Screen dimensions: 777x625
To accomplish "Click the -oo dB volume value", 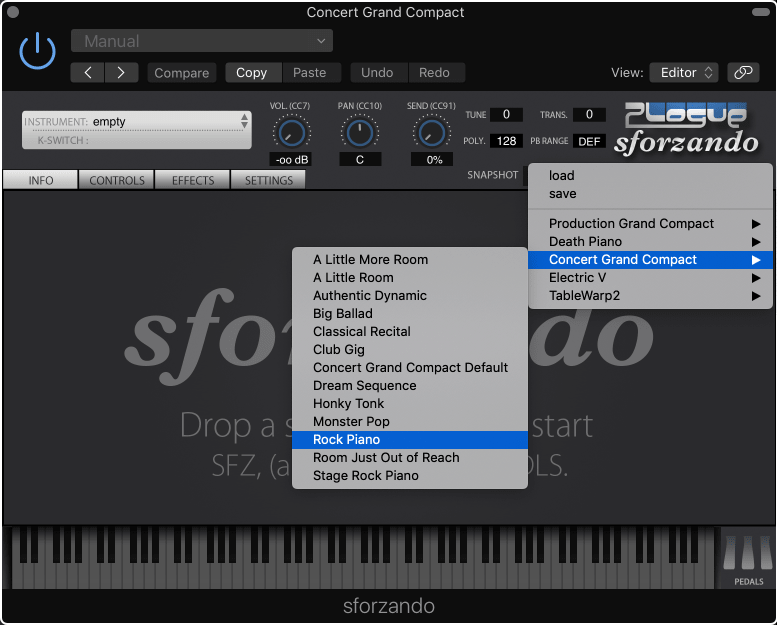I will coord(291,160).
